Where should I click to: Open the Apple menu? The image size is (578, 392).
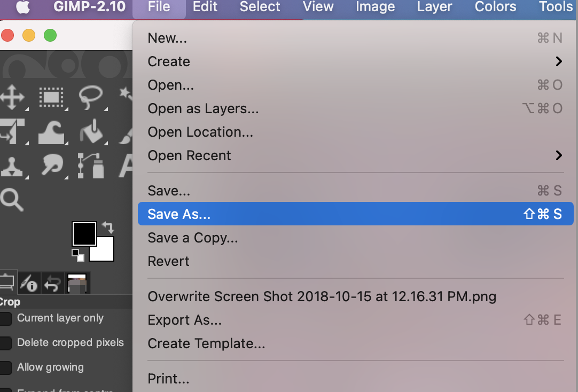pyautogui.click(x=23, y=6)
